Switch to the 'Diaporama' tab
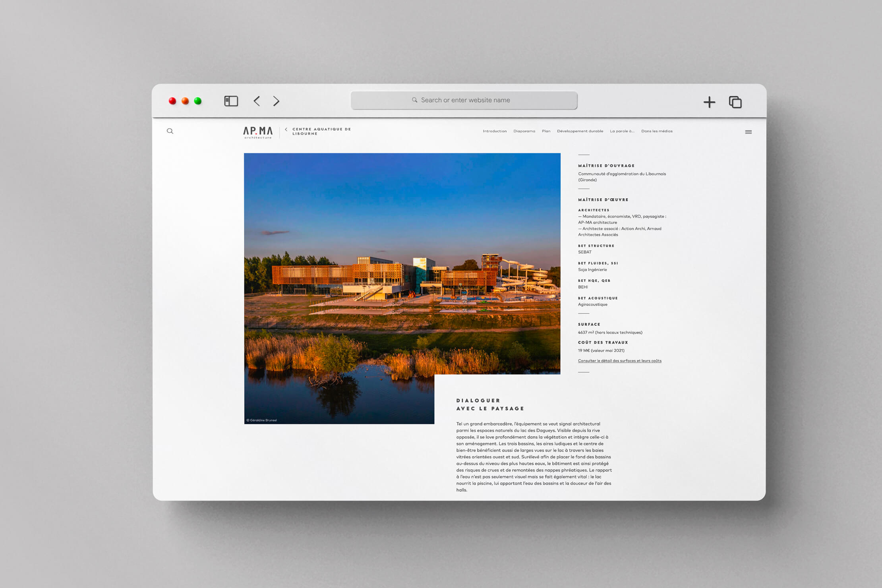 524,131
